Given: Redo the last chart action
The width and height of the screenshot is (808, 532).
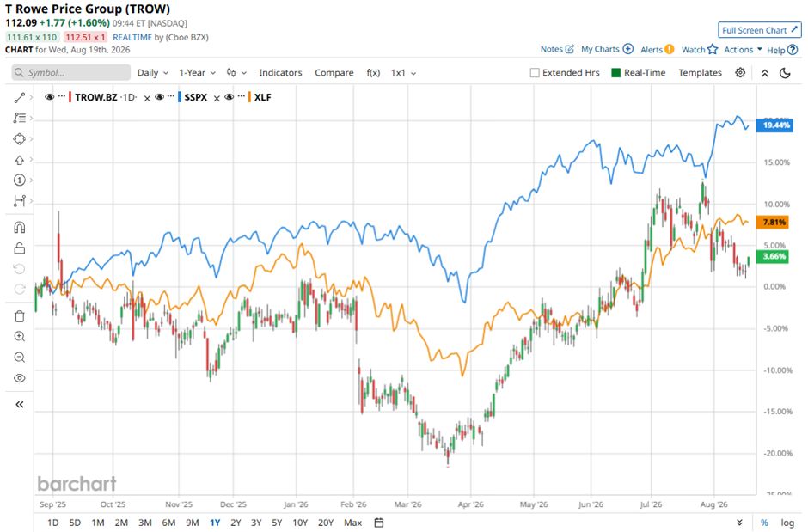Looking at the screenshot, I should [x=20, y=290].
